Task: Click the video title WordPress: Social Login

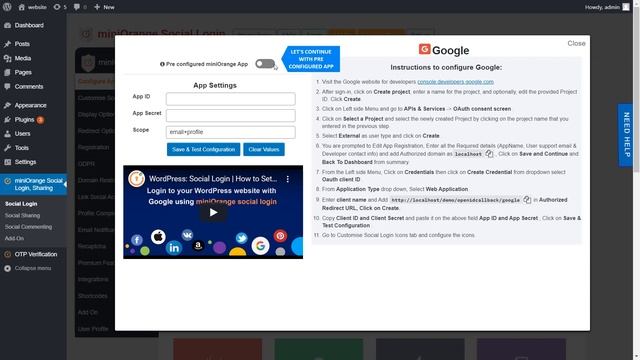Action: point(213,179)
